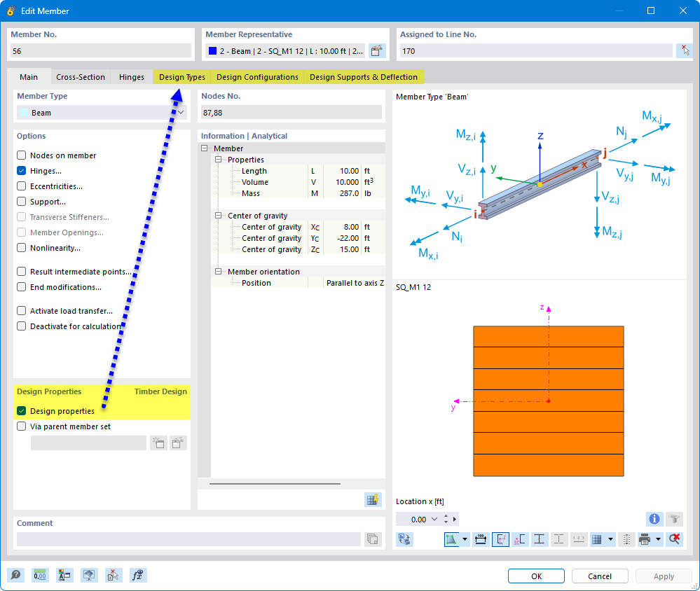
Task: Open the Edit units and decimal places tool
Action: point(40,575)
